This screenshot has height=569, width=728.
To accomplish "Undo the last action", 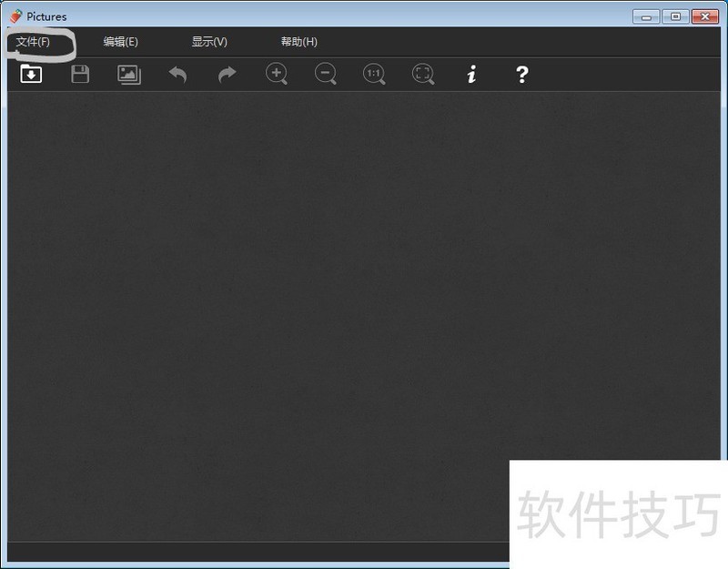I will [x=178, y=75].
